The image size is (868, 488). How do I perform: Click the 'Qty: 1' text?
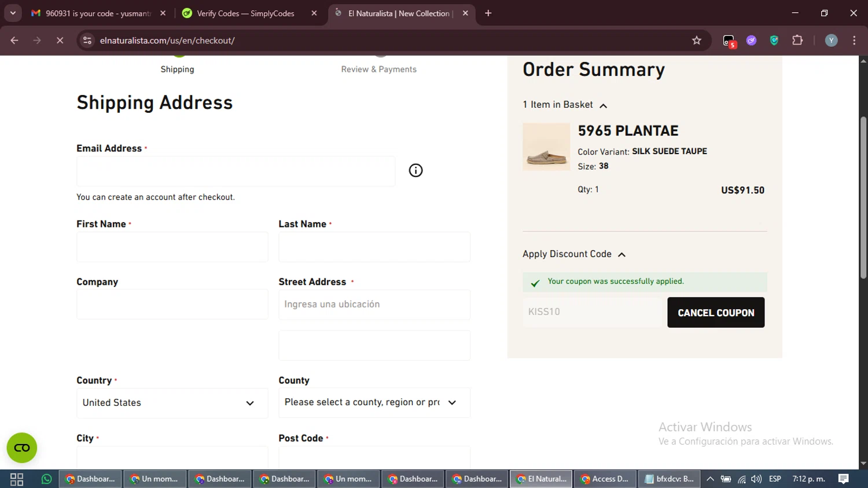[x=588, y=189]
